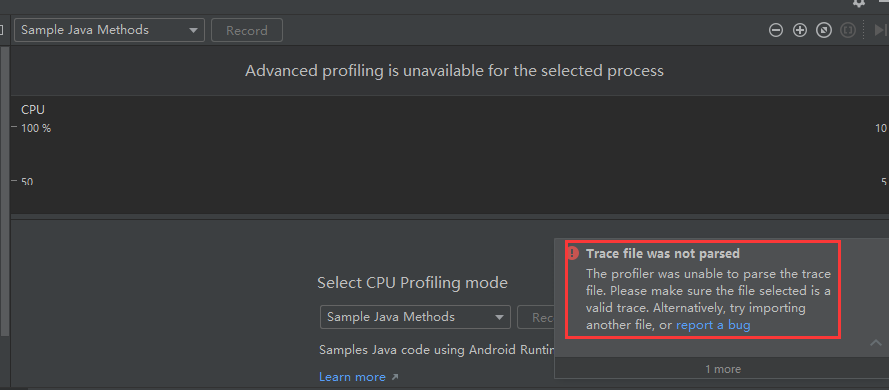Click the lower partially hidden Record button
Viewport: 889px width, 390px height.
536,317
